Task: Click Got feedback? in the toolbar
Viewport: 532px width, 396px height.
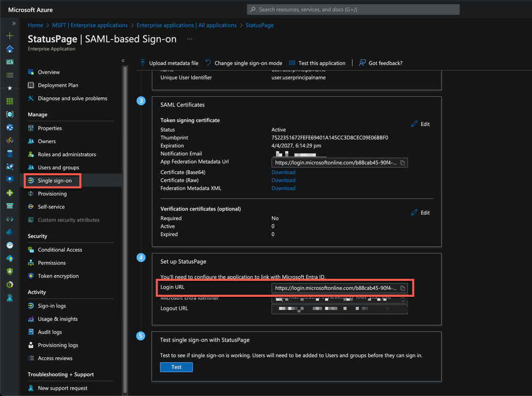Action: (x=381, y=63)
